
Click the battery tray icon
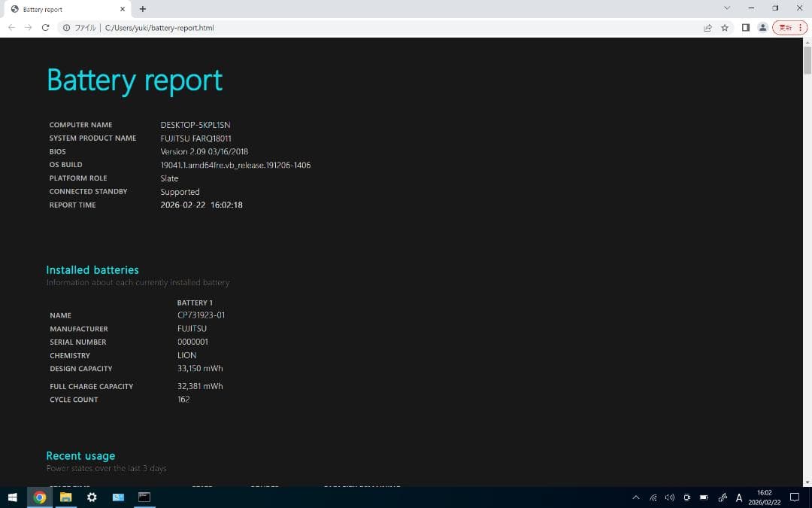point(704,497)
